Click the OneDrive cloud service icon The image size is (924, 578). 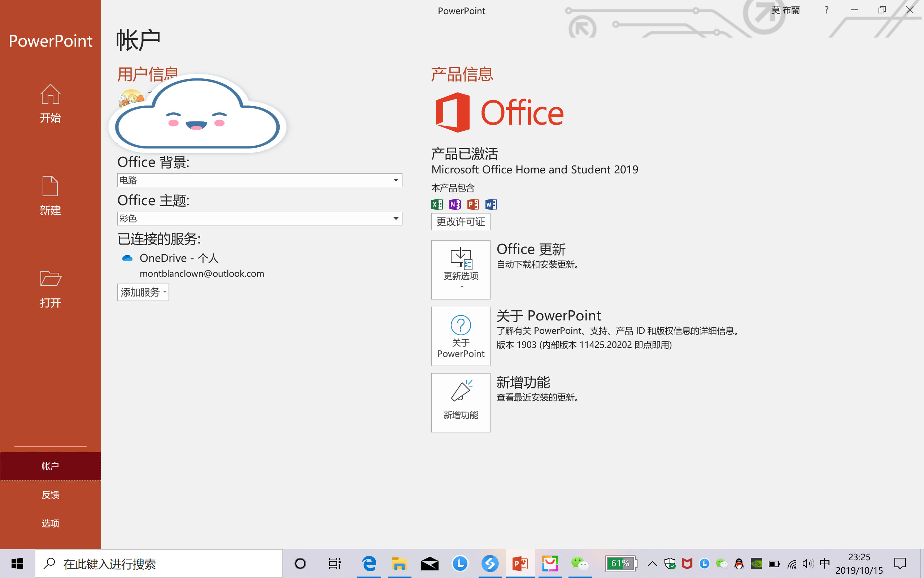click(127, 258)
